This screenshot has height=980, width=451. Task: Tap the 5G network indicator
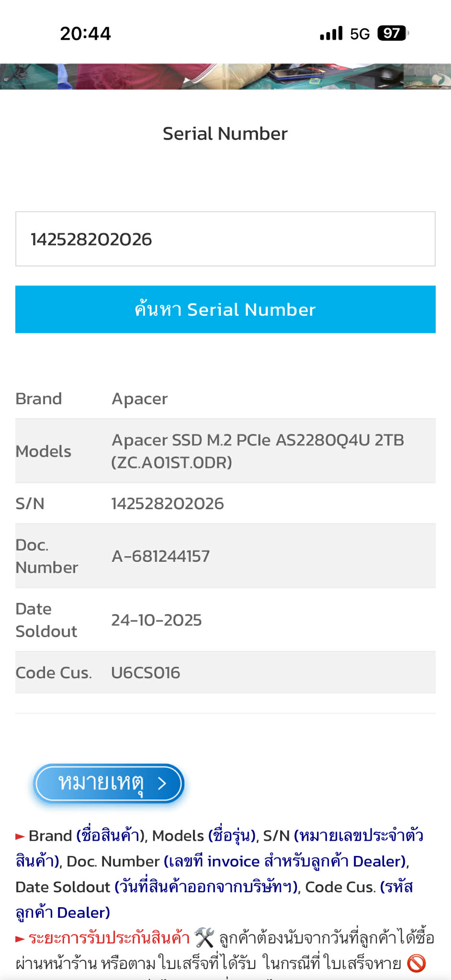click(360, 34)
